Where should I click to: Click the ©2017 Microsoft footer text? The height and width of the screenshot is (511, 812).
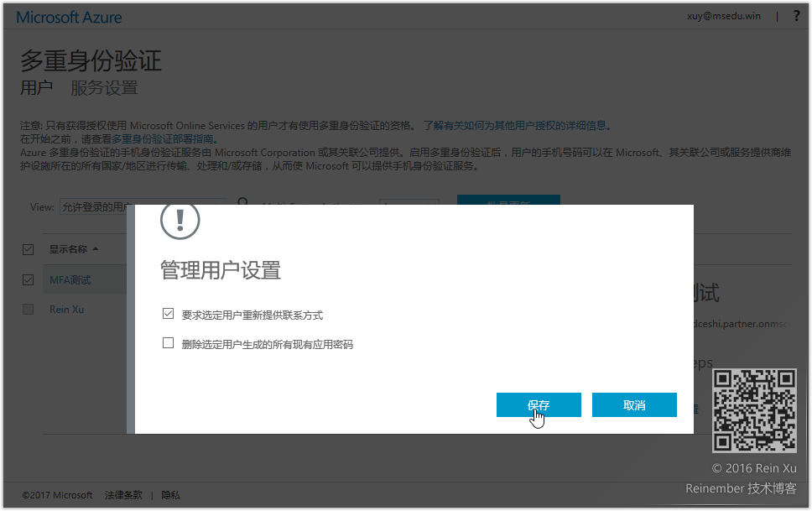[57, 495]
